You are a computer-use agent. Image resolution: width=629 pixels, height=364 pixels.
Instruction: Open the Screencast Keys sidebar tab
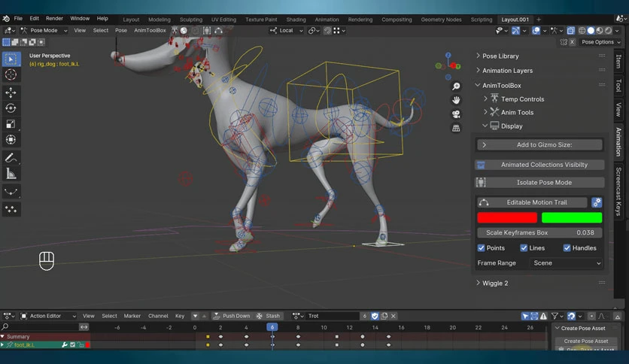coord(618,192)
